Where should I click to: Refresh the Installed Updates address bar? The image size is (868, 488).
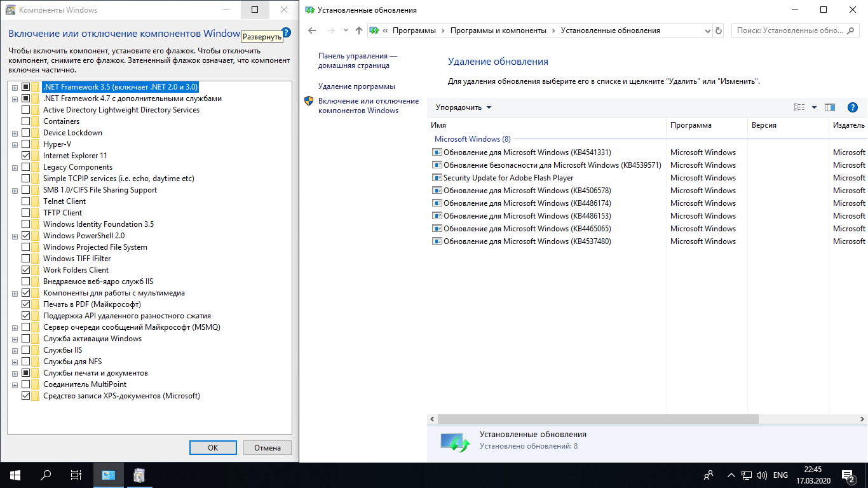coord(719,30)
